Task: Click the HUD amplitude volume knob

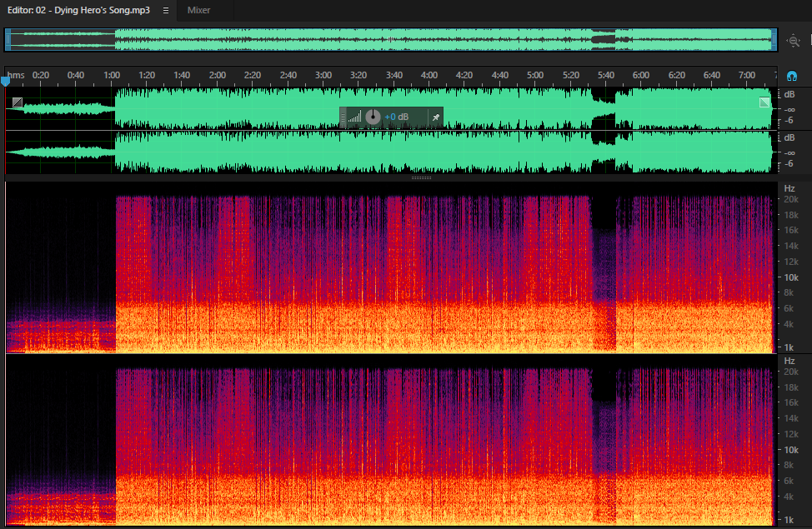Action: (x=373, y=117)
